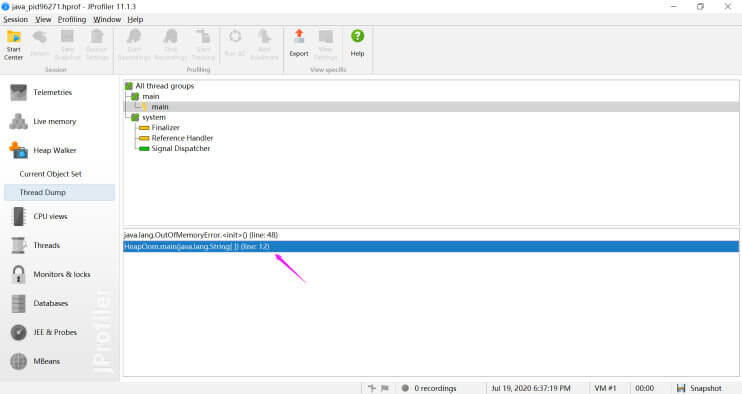This screenshot has height=394, width=742.
Task: Collapse the system thread group node
Action: click(135, 117)
